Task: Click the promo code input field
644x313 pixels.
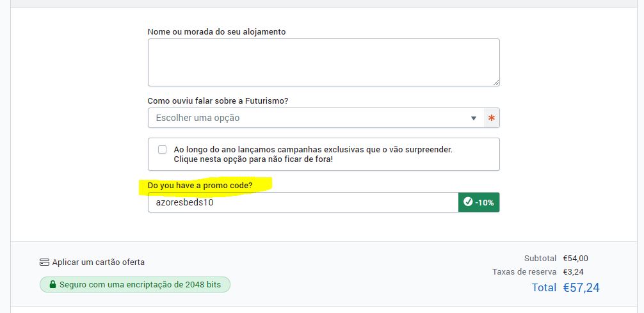Action: pyautogui.click(x=303, y=202)
